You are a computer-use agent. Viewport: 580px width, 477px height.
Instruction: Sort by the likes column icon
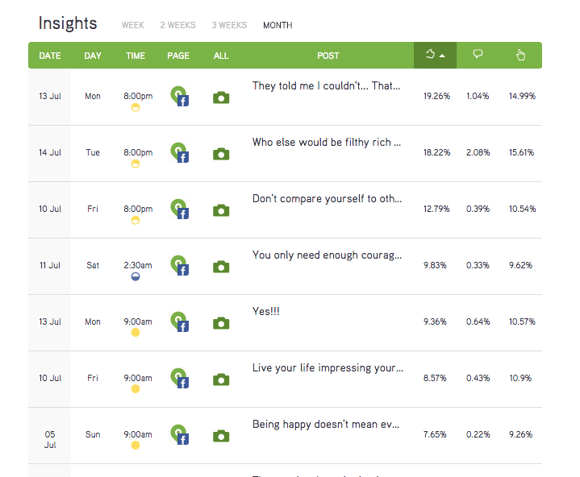tap(430, 54)
